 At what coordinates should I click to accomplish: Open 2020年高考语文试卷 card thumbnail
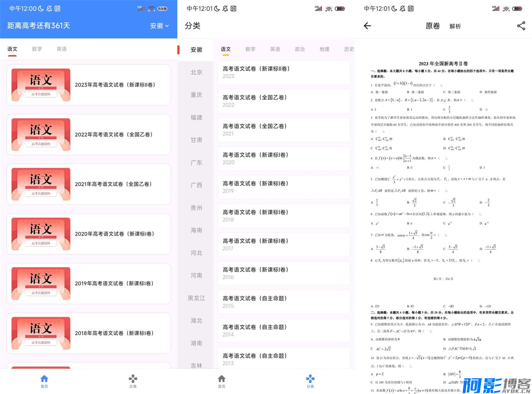(41, 234)
